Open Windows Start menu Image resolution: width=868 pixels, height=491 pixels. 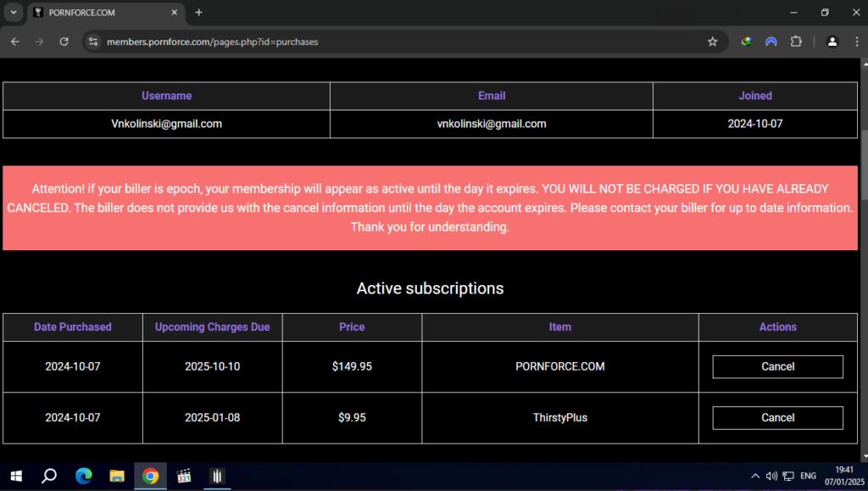click(15, 476)
